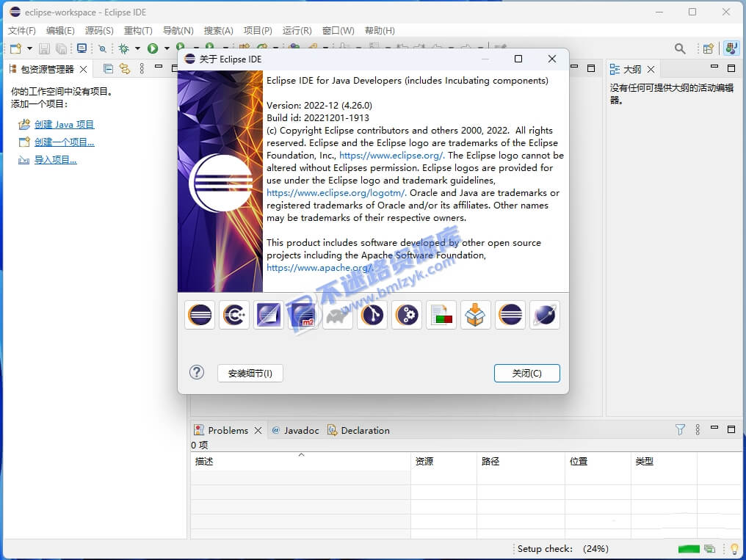The image size is (746, 560).
Task: Close the 包资源管理器 tab
Action: pos(83,70)
